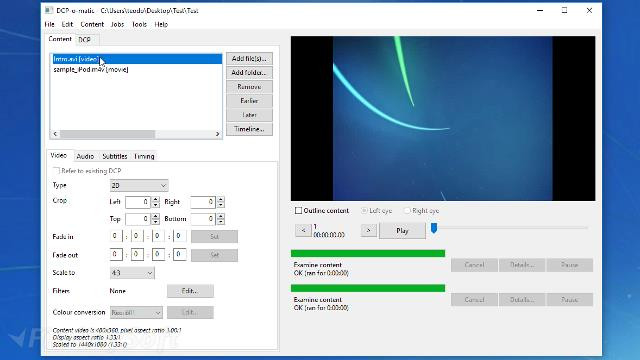The height and width of the screenshot is (360, 640).
Task: Open the File menu
Action: [49, 24]
